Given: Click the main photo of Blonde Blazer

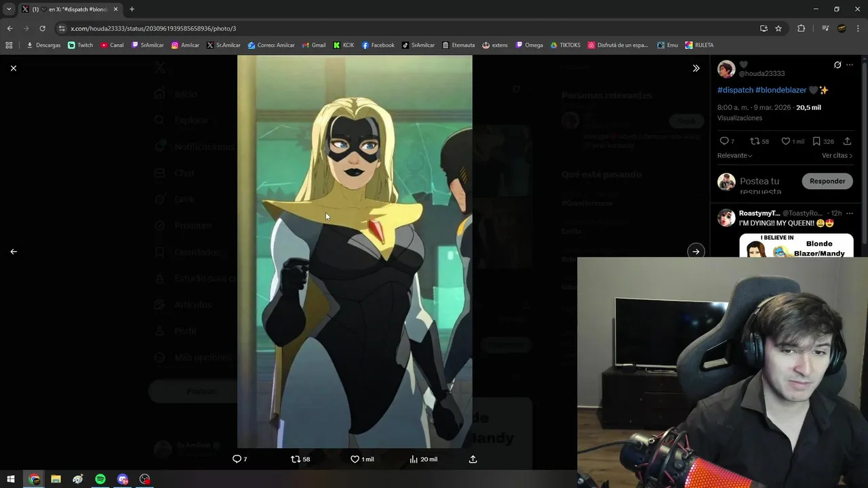Looking at the screenshot, I should [355, 251].
